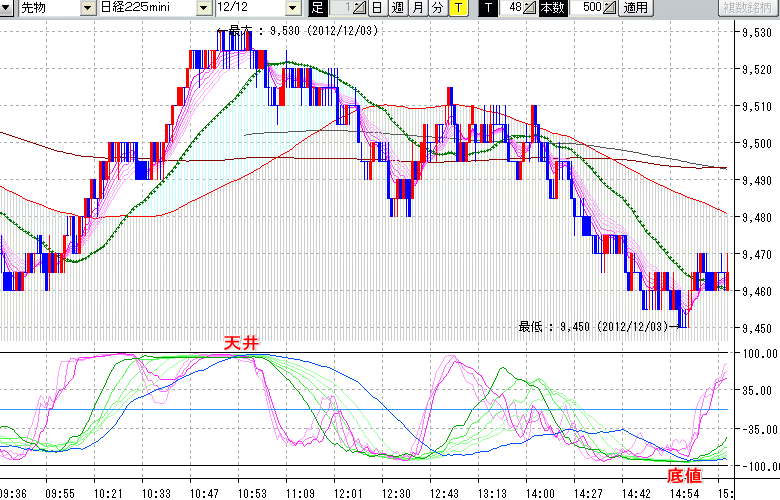Toggle the yellow T tick button
The image size is (780, 500).
(x=458, y=8)
